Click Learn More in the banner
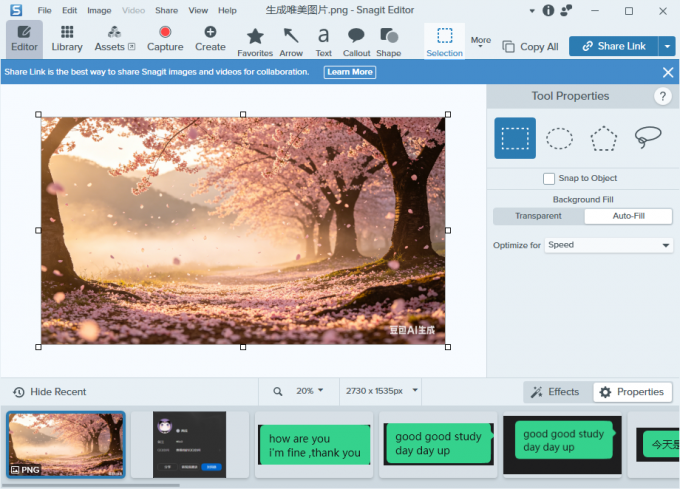This screenshot has height=489, width=680. click(350, 72)
